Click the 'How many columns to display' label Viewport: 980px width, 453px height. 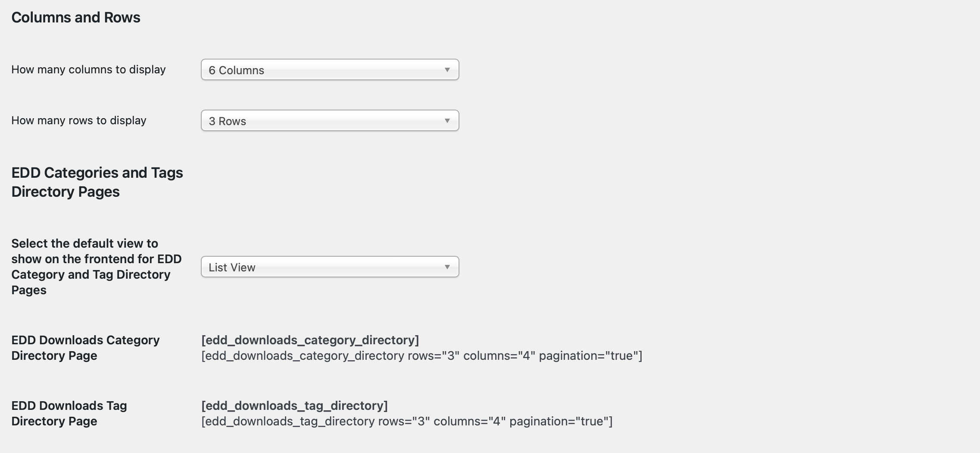[88, 69]
